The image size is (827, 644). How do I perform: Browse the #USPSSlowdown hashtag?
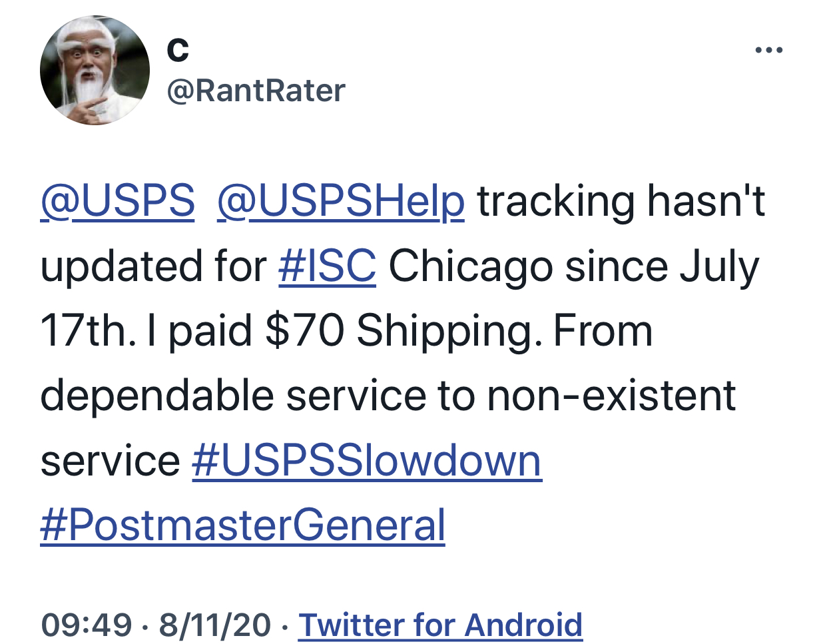tap(367, 461)
